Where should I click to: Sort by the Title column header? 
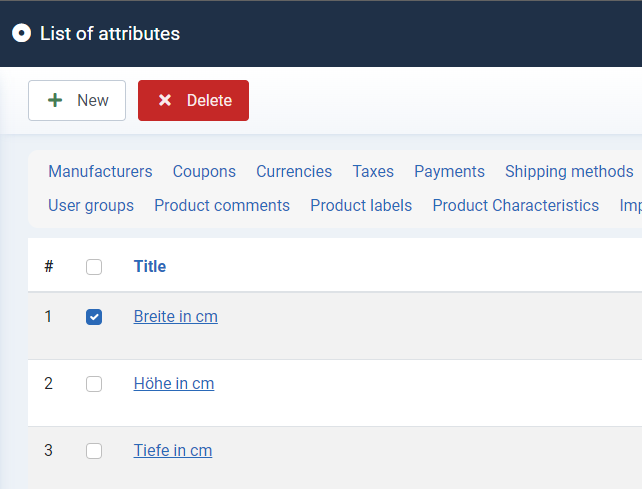point(150,267)
